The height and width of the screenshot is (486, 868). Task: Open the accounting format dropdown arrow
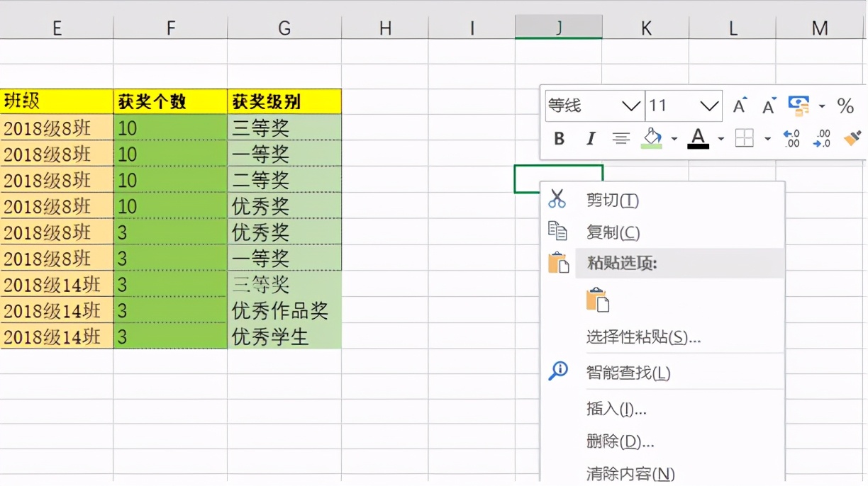[x=822, y=106]
